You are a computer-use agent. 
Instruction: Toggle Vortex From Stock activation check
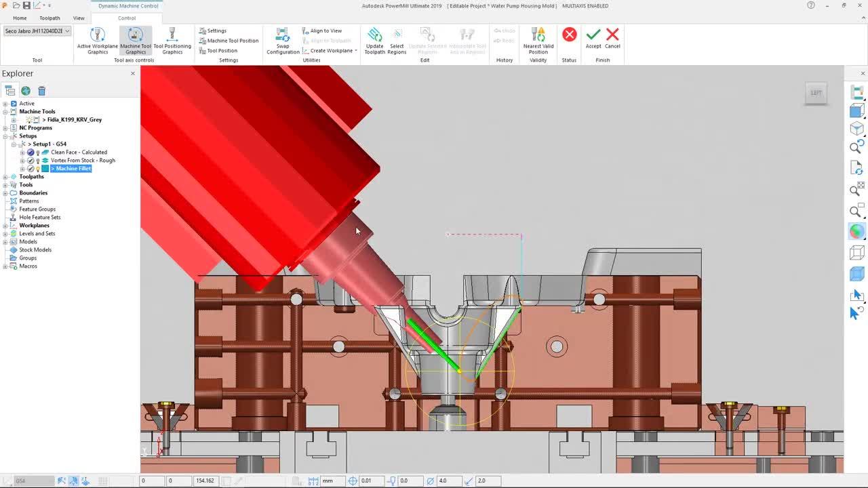[31, 161]
